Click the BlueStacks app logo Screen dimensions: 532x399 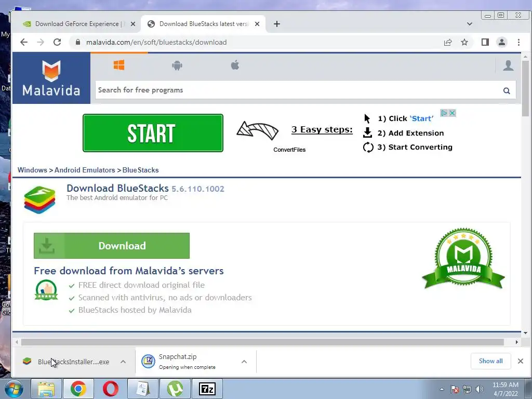point(39,199)
